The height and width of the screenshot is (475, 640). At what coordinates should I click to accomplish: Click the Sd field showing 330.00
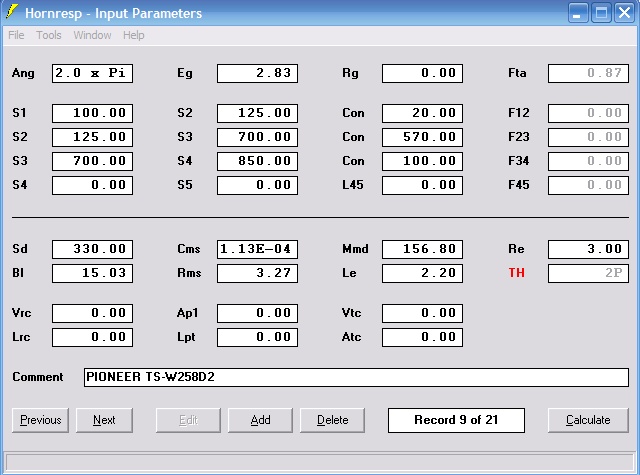[92, 249]
